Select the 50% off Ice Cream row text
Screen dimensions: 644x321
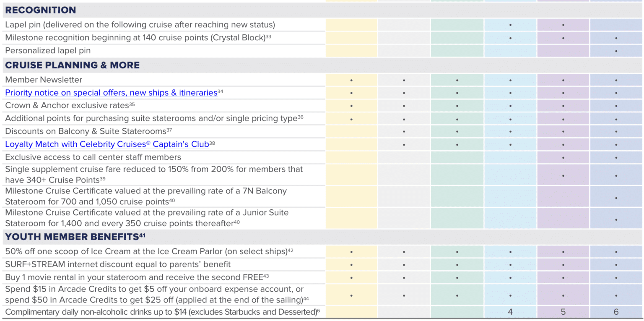[x=146, y=252]
